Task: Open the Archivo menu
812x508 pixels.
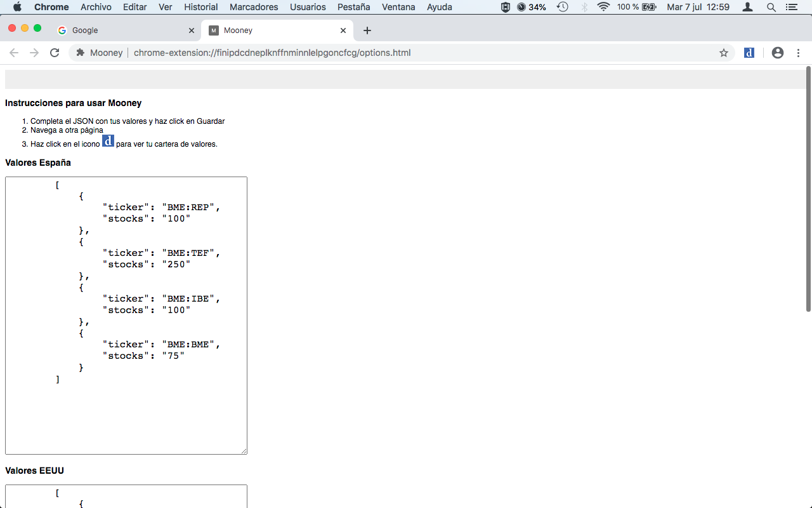Action: click(x=96, y=7)
